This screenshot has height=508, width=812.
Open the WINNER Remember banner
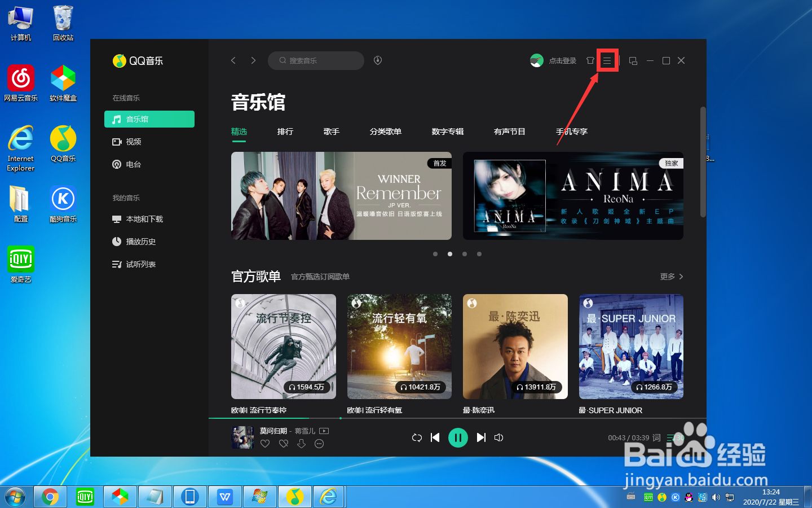point(341,196)
